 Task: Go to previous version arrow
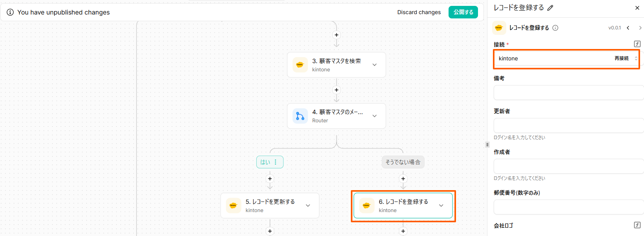pyautogui.click(x=628, y=28)
